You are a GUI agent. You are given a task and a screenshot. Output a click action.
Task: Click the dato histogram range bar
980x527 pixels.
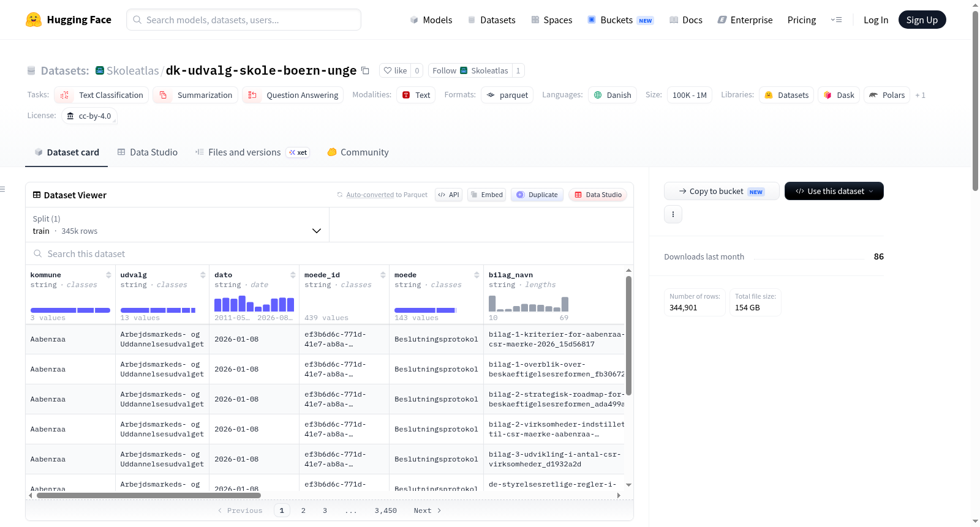coord(254,304)
